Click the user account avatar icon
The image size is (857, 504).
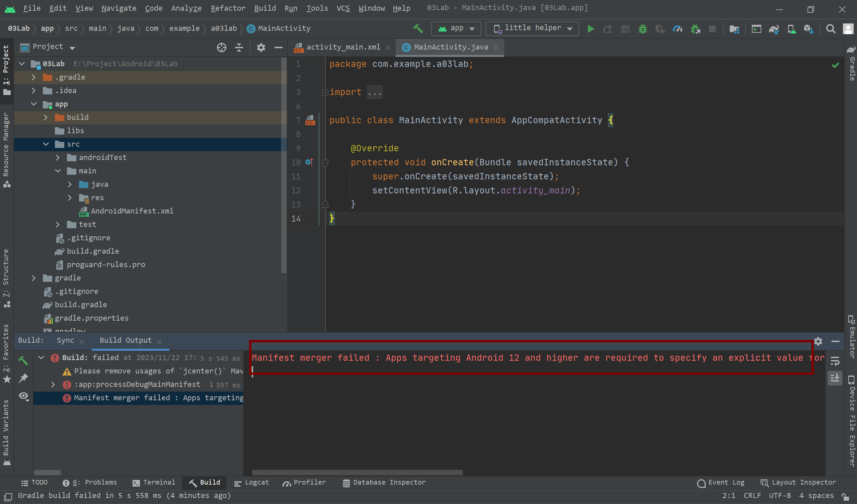[848, 29]
